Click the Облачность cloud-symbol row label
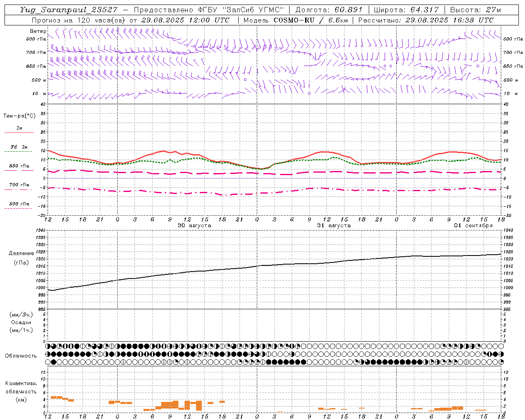The height and width of the screenshot is (420, 525). tap(21, 356)
